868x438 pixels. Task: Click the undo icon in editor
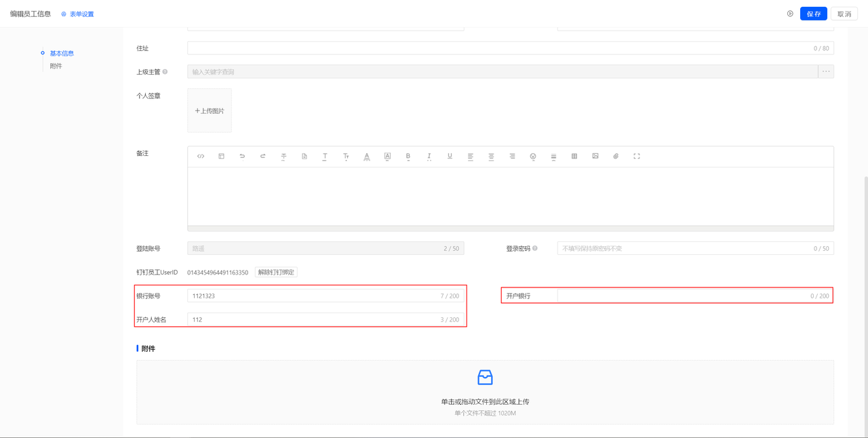click(242, 157)
